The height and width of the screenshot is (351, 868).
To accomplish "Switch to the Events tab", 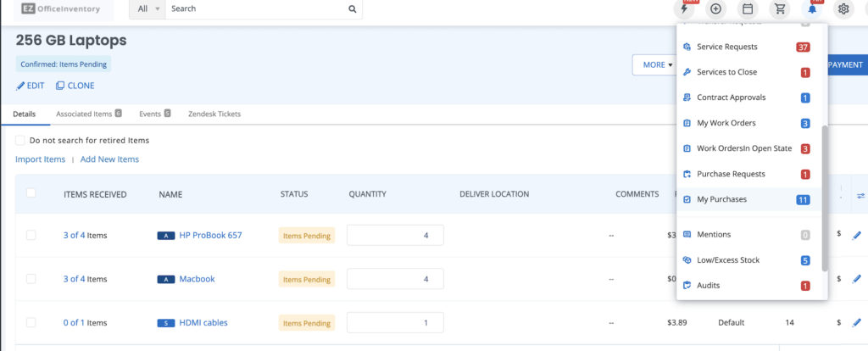I will (x=154, y=114).
